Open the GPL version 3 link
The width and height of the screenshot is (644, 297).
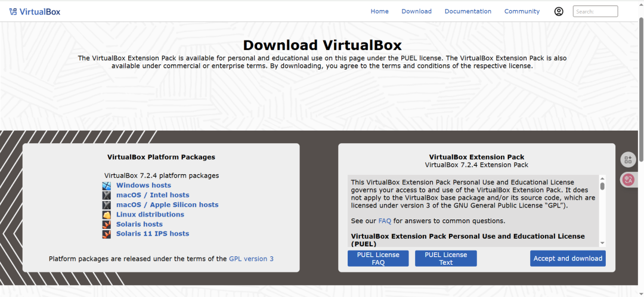click(252, 259)
